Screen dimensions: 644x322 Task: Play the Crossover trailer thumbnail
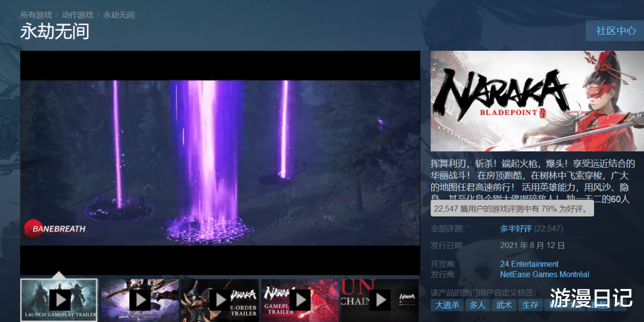click(x=140, y=300)
